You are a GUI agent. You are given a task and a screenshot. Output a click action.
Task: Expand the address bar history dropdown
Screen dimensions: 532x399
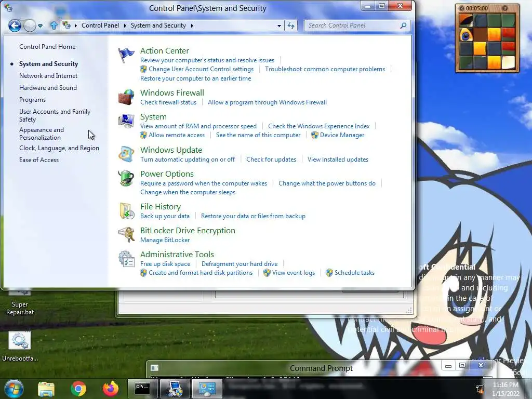click(x=279, y=26)
